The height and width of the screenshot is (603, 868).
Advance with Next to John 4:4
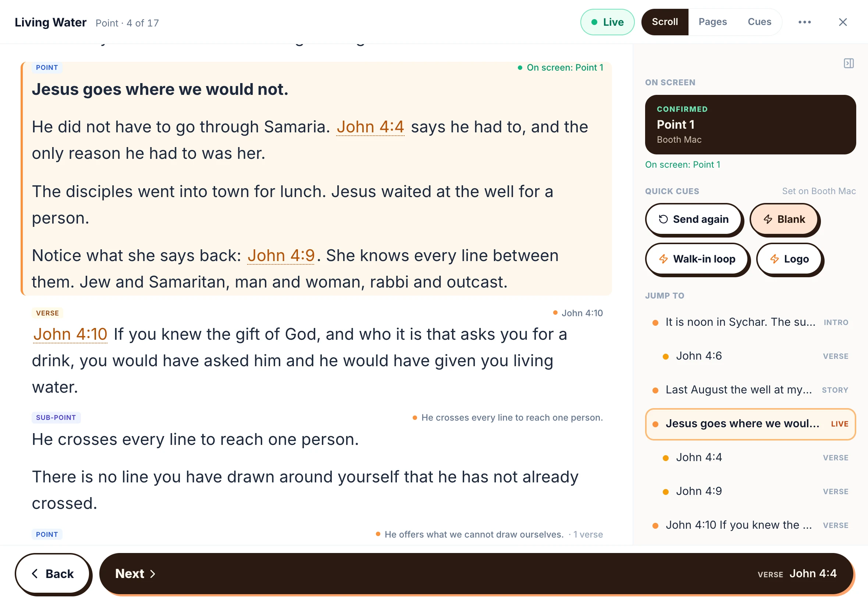(476, 574)
